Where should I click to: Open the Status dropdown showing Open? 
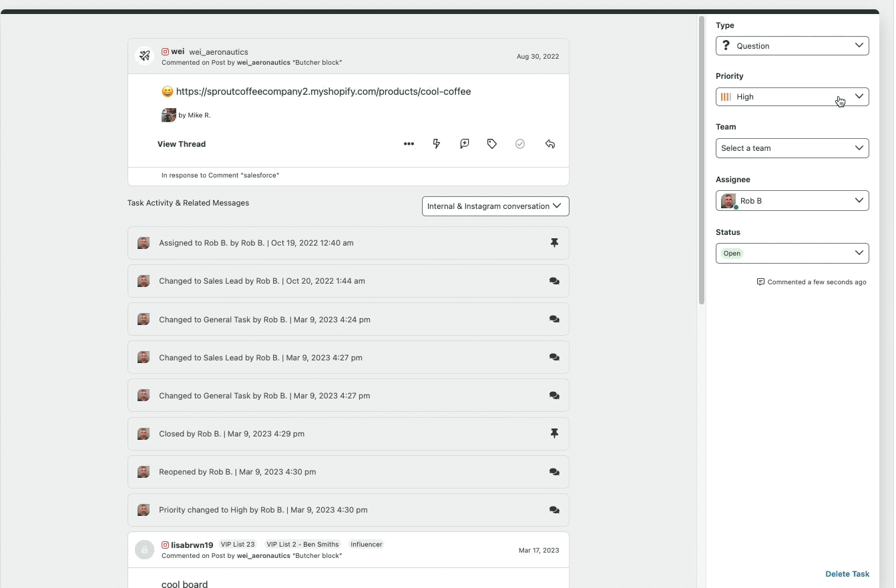click(792, 253)
